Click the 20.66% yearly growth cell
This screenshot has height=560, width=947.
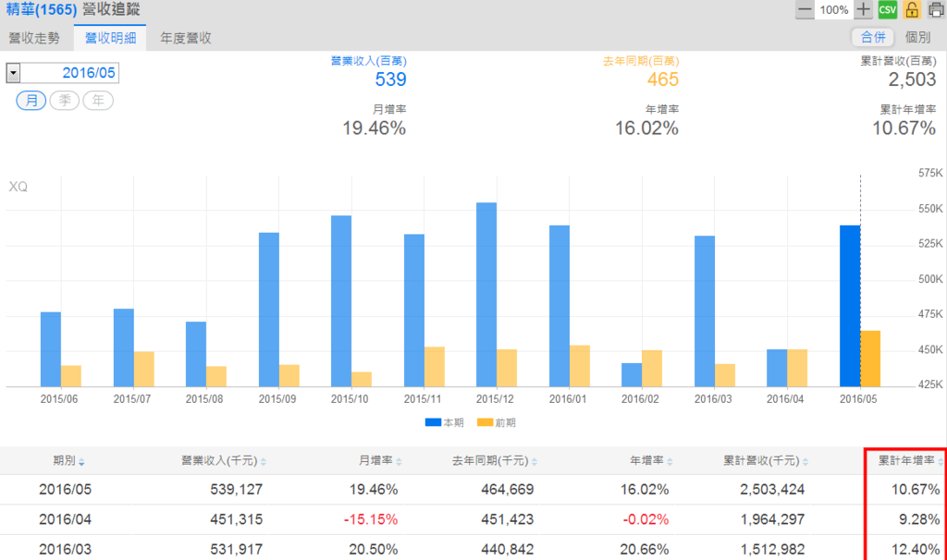[645, 550]
